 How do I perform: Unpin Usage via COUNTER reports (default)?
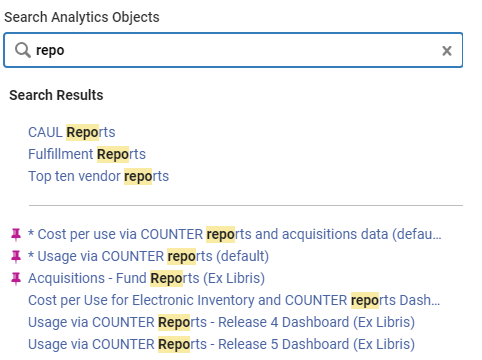[x=16, y=257]
